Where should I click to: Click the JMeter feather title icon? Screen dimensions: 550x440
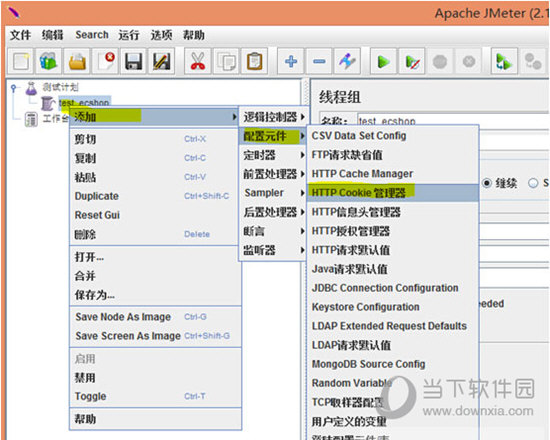(13, 13)
